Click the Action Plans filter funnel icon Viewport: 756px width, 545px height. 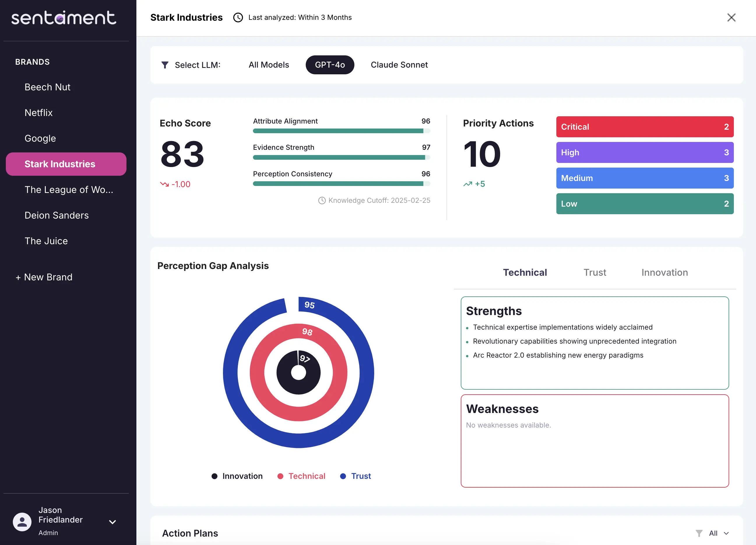[x=699, y=533]
